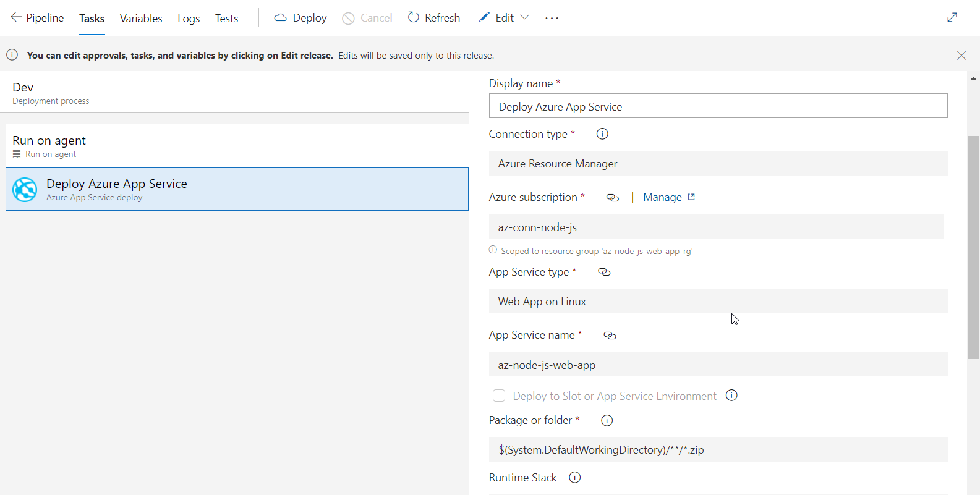Refresh the release view
This screenshot has height=495, width=980.
click(x=434, y=18)
